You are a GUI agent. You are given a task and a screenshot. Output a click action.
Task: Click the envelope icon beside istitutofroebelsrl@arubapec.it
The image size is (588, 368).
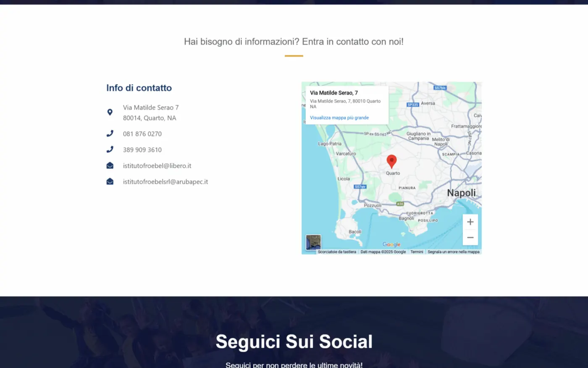[x=110, y=181]
